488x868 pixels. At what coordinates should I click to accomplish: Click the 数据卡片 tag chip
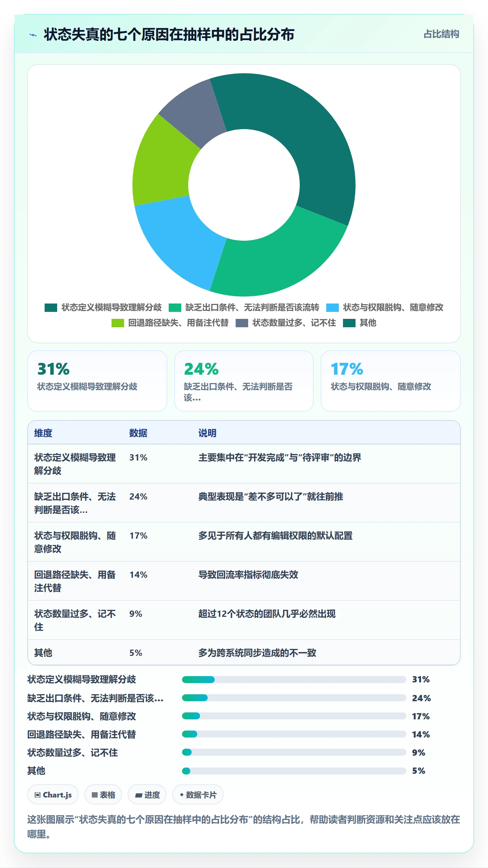pyautogui.click(x=198, y=795)
